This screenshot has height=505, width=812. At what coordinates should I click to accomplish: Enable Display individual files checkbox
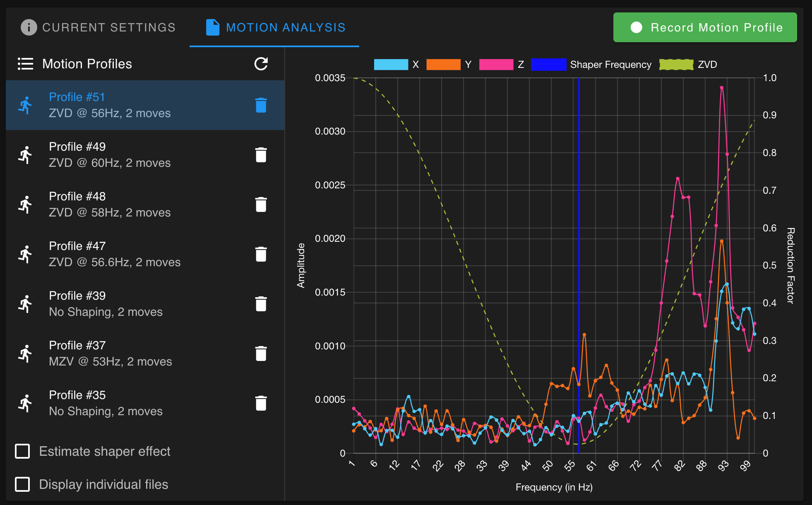tap(22, 484)
